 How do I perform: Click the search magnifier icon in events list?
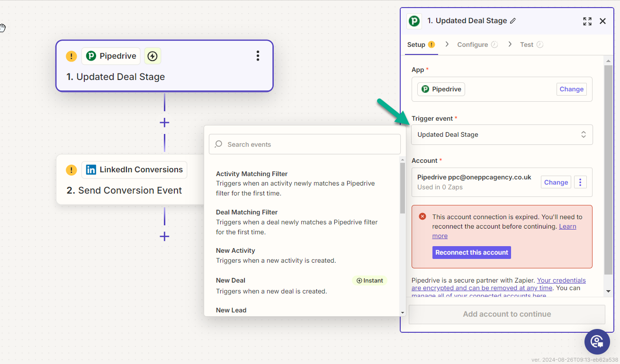tap(218, 144)
